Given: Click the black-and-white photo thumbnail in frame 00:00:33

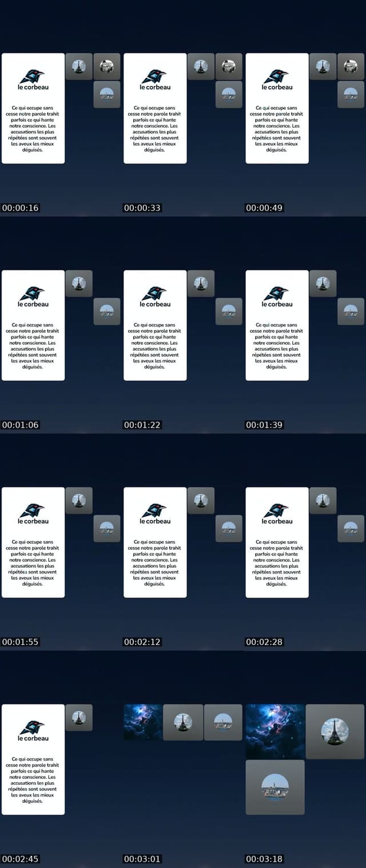Looking at the screenshot, I should [229, 66].
